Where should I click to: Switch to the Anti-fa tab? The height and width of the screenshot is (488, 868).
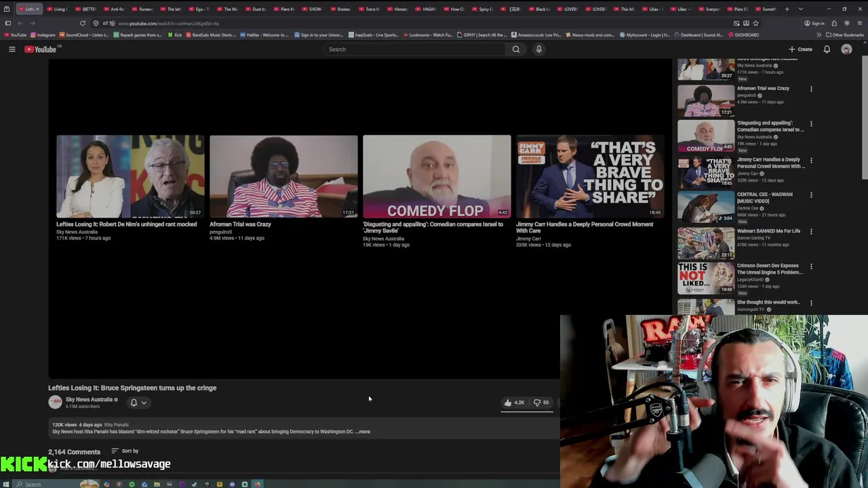click(x=114, y=9)
